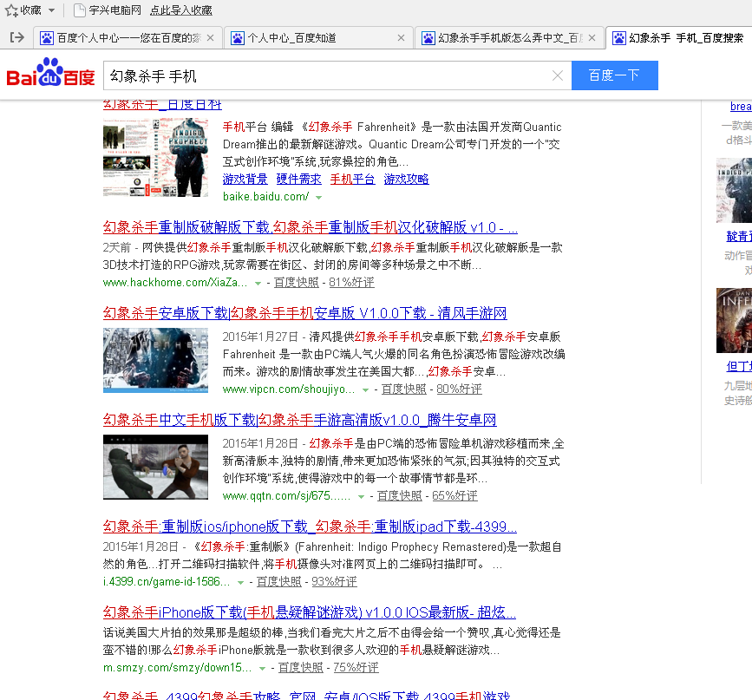Image resolution: width=752 pixels, height=700 pixels.
Task: Click the Dante's Inferno sidebar thumbnail
Action: (735, 320)
